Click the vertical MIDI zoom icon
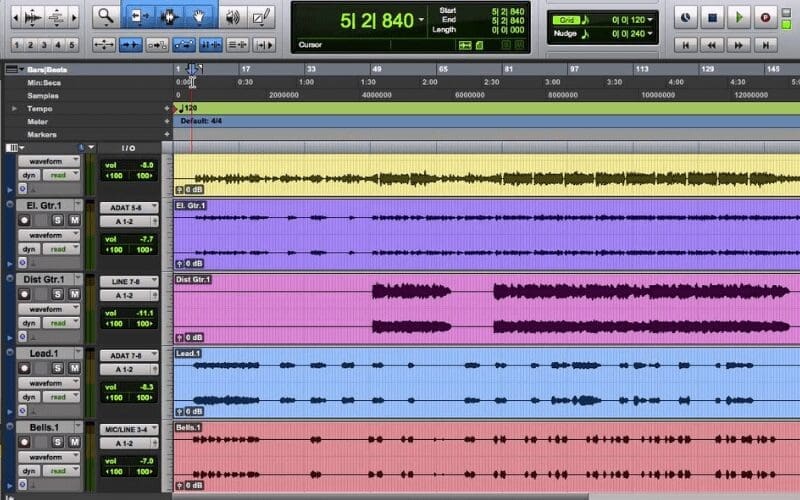The height and width of the screenshot is (500, 800). click(56, 18)
